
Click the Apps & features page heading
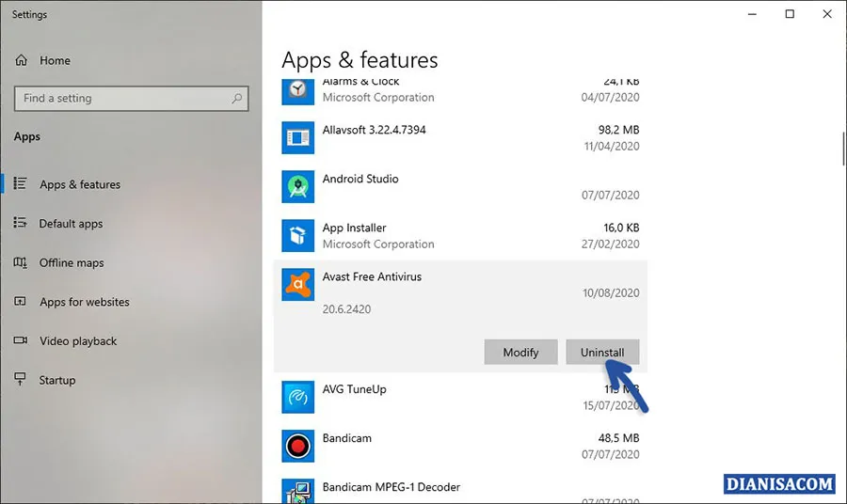coord(360,60)
